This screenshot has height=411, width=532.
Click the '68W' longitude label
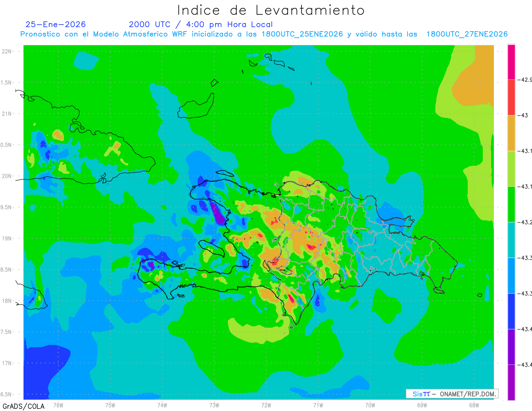click(474, 405)
